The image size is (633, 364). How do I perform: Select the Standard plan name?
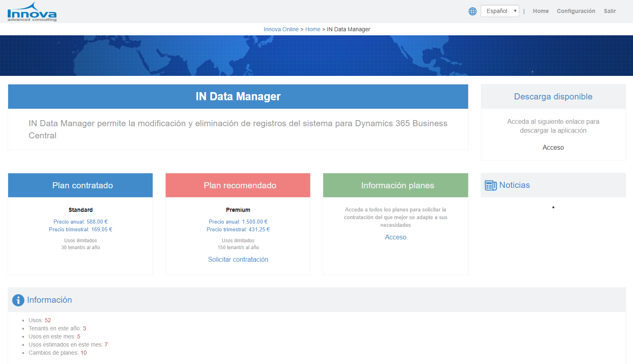point(80,210)
